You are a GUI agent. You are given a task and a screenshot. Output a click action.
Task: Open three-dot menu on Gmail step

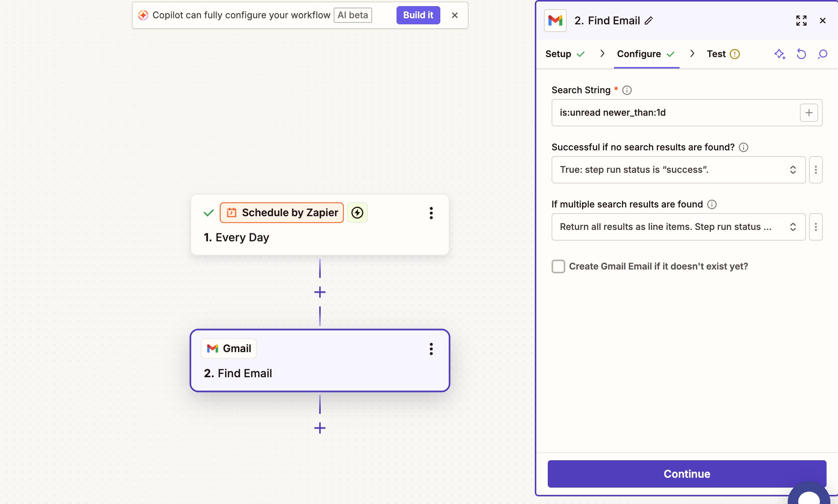(x=431, y=349)
